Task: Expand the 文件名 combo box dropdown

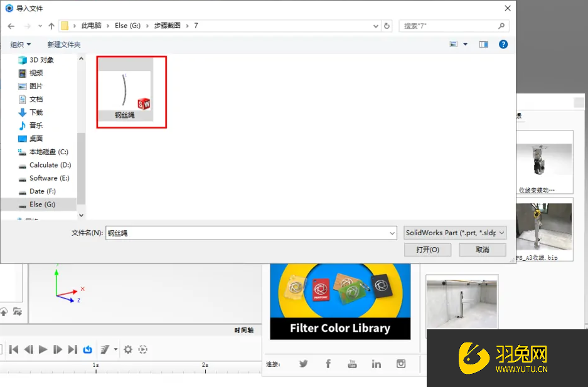Action: click(392, 233)
